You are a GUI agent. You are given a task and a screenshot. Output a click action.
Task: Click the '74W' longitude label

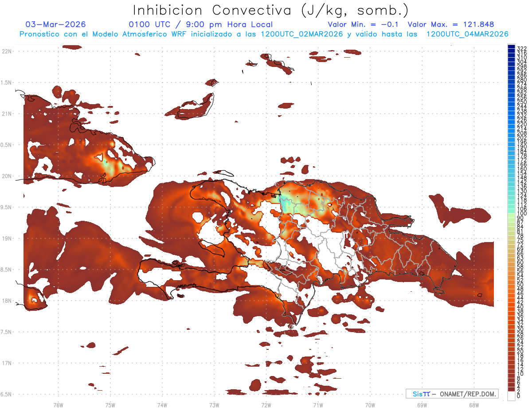point(162,405)
